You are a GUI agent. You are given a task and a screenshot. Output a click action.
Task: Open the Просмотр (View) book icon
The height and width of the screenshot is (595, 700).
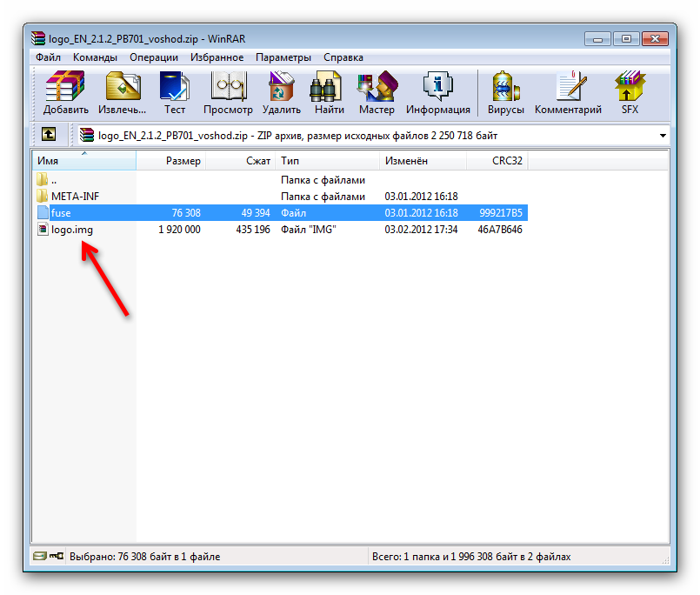[x=229, y=86]
